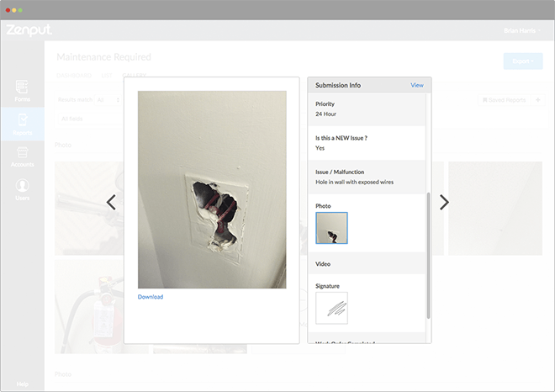
Task: Open the Accounts sidebar icon
Action: (x=22, y=156)
